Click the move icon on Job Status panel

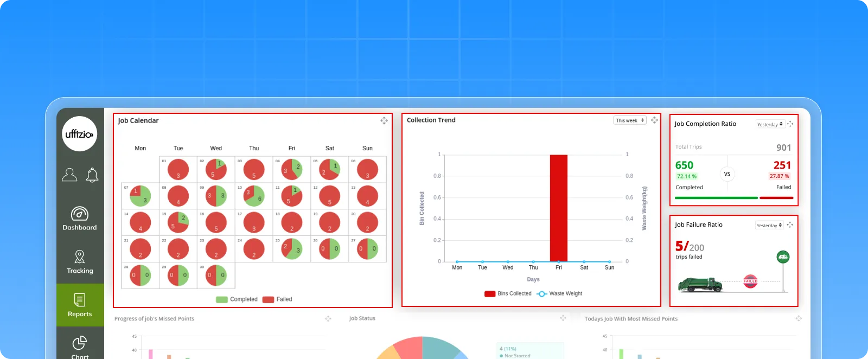(x=563, y=318)
